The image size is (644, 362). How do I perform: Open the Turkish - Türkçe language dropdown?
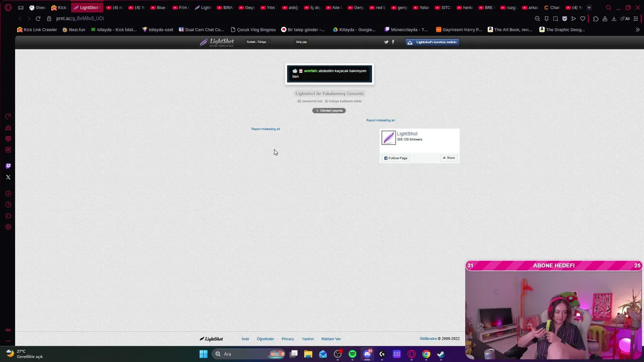pos(257,42)
